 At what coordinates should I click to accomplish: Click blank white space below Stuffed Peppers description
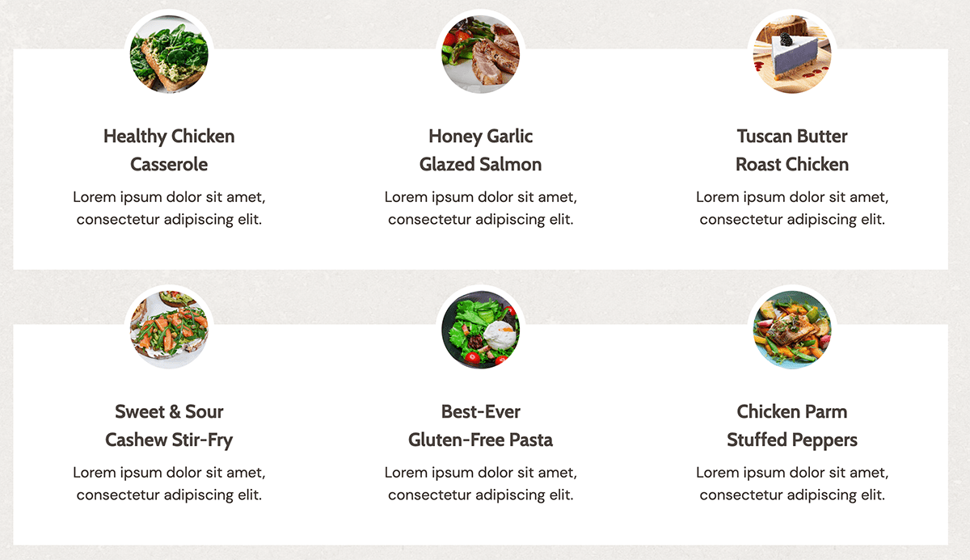tap(791, 524)
